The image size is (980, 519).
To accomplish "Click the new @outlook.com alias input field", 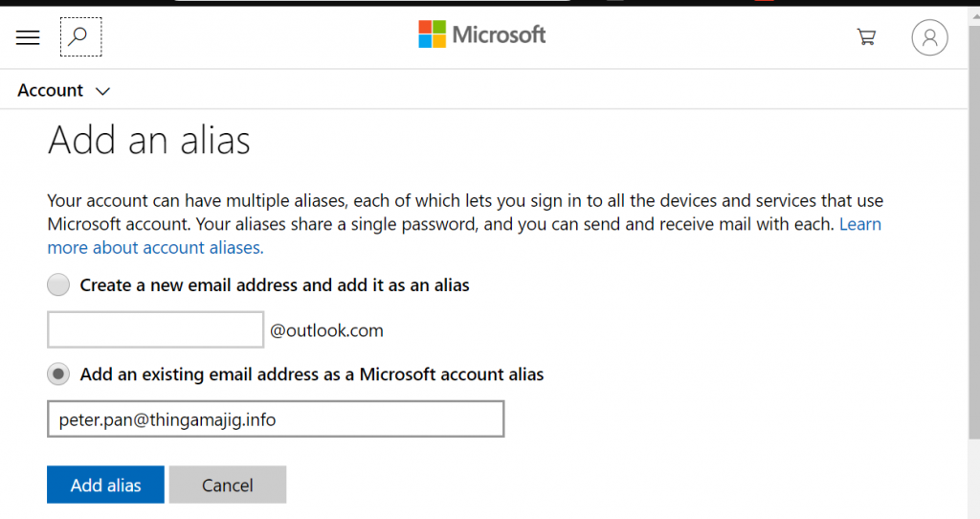I will click(156, 329).
